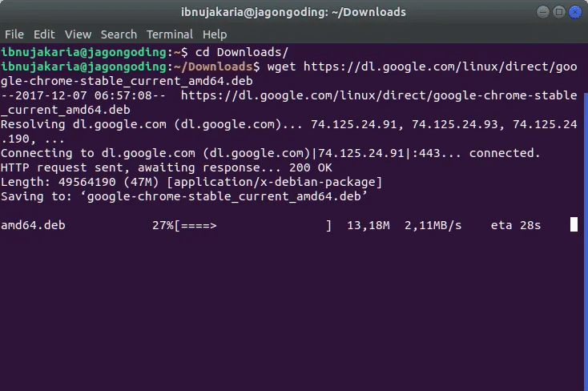Click '[application/x-debian-package]' text
This screenshot has height=391, width=588.
274,182
